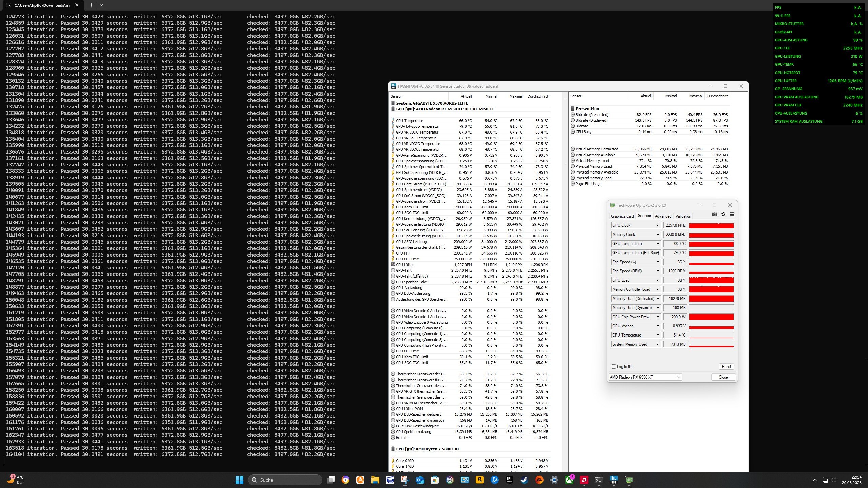The height and width of the screenshot is (488, 868).
Task: Open Rockstar Games Launcher taskbar icon
Action: pyautogui.click(x=479, y=480)
